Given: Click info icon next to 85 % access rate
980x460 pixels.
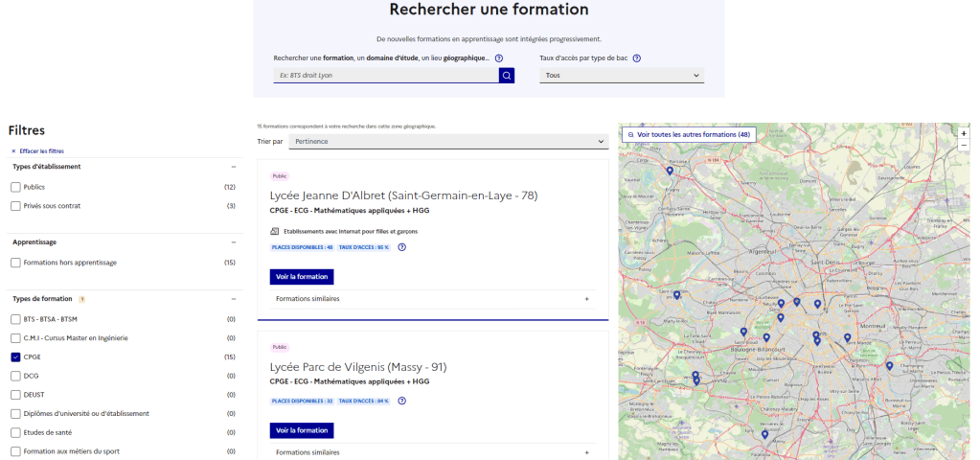Looking at the screenshot, I should pos(401,247).
